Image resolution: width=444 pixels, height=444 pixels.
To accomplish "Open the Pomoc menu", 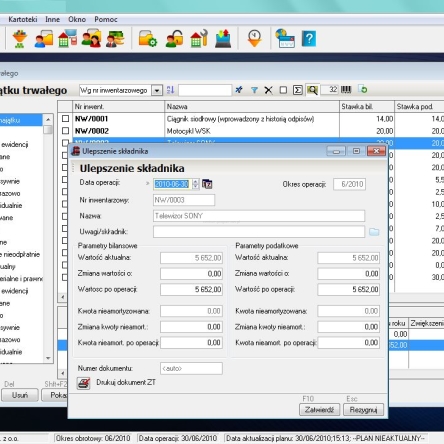I will [x=106, y=19].
